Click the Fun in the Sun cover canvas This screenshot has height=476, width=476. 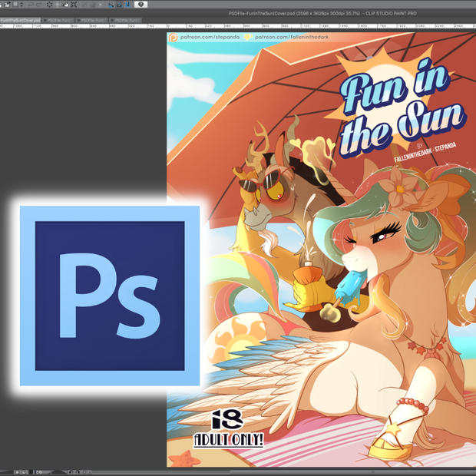point(321,250)
